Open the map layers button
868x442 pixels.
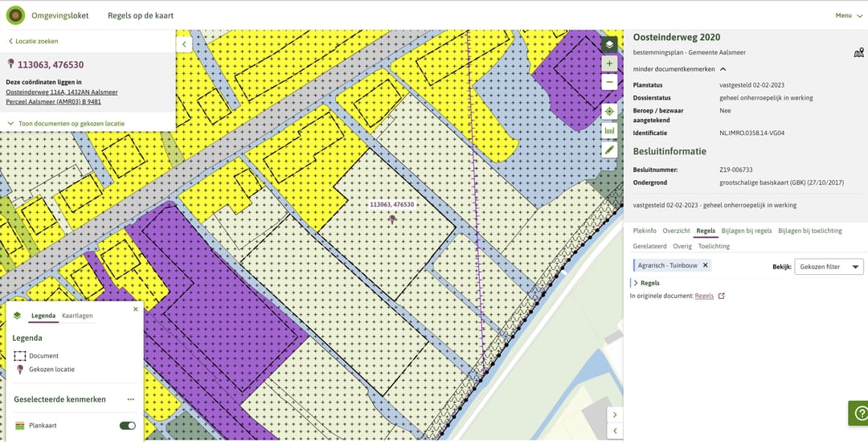[x=609, y=44]
